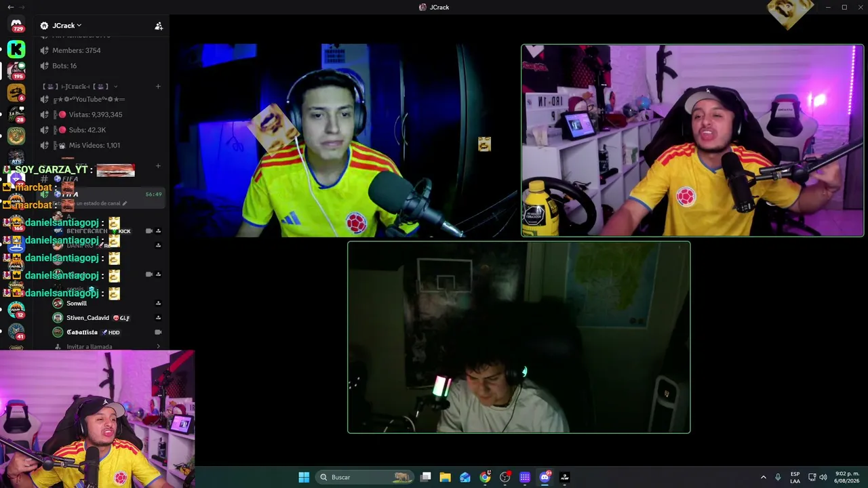
Task: Click the camera icon beside Caballista
Action: click(158, 332)
